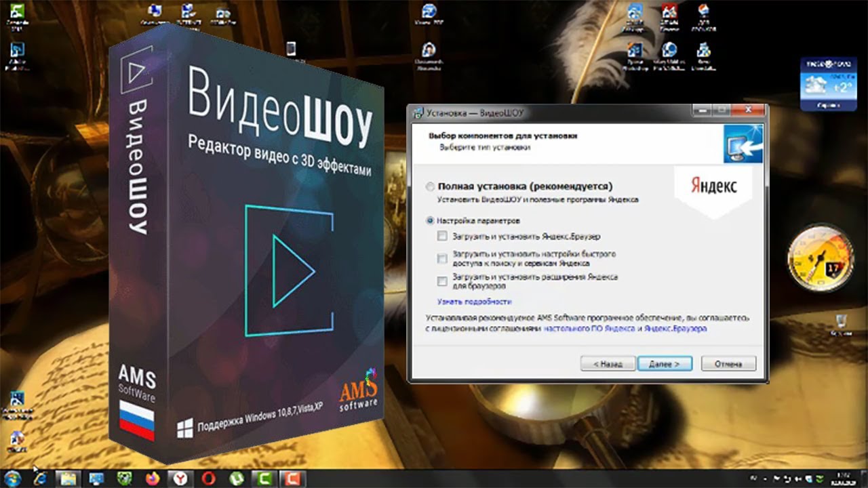Launch Opera from the taskbar
Image resolution: width=868 pixels, height=488 pixels.
point(210,478)
